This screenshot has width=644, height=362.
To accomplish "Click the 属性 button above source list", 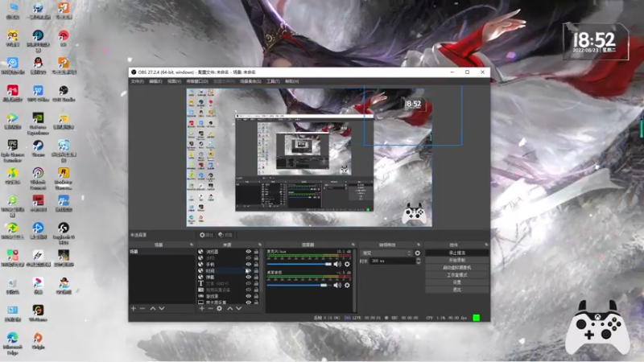I will click(x=206, y=235).
